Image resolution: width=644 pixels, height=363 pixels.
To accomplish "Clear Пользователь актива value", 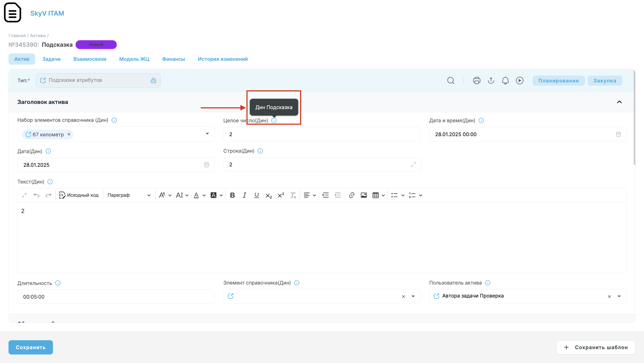I will tap(610, 297).
